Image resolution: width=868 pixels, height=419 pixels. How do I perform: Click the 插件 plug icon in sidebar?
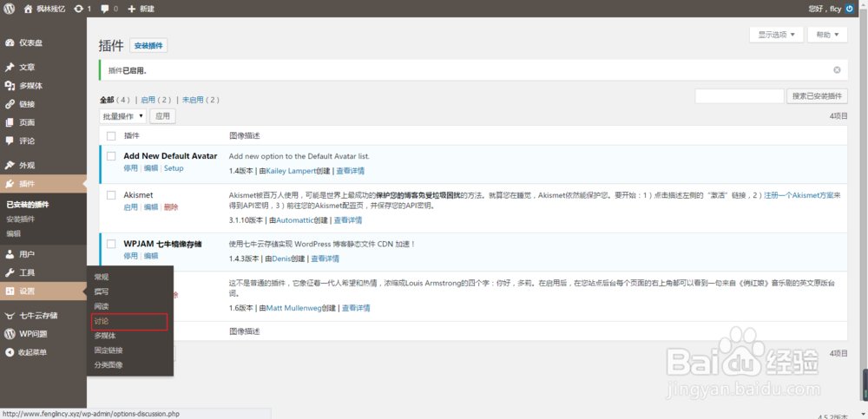[x=10, y=184]
